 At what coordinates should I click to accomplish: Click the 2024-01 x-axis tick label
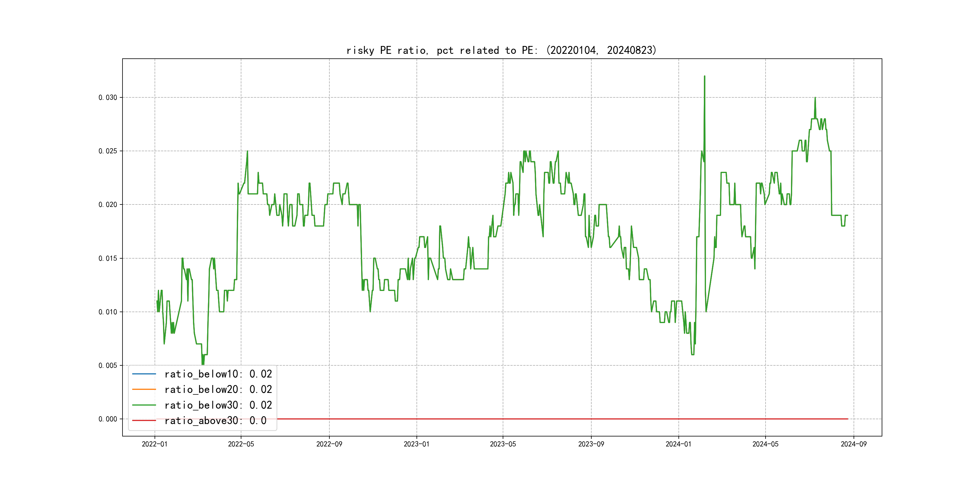[678, 444]
